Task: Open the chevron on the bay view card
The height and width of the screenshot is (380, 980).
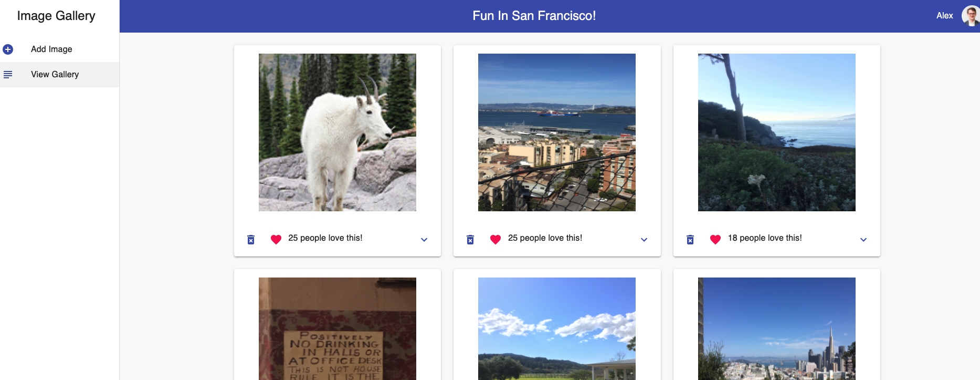Action: 644,240
